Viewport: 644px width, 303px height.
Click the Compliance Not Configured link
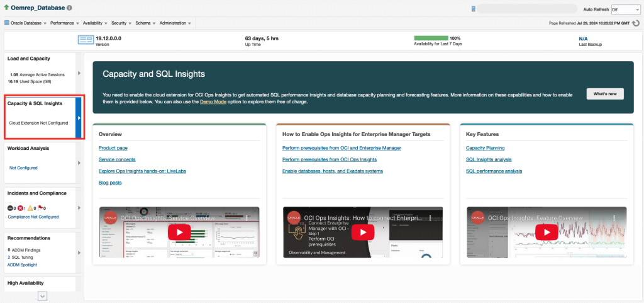tap(33, 217)
